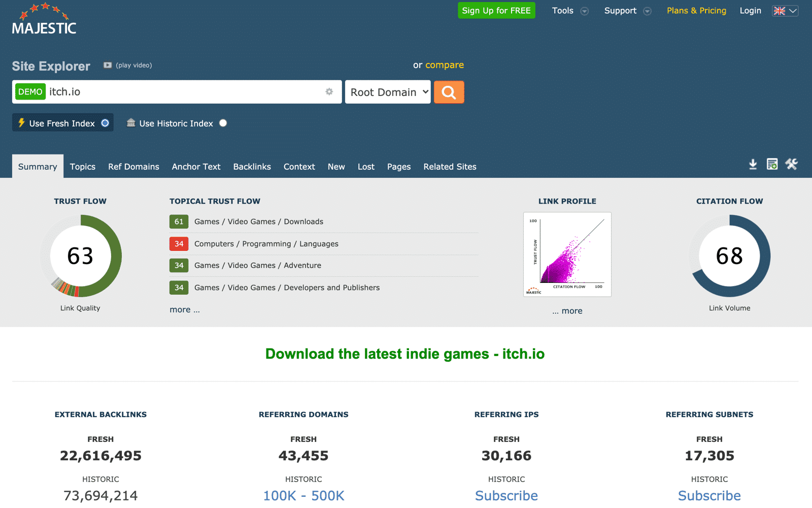Image resolution: width=812 pixels, height=508 pixels.
Task: Expand the Support menu
Action: (x=627, y=11)
